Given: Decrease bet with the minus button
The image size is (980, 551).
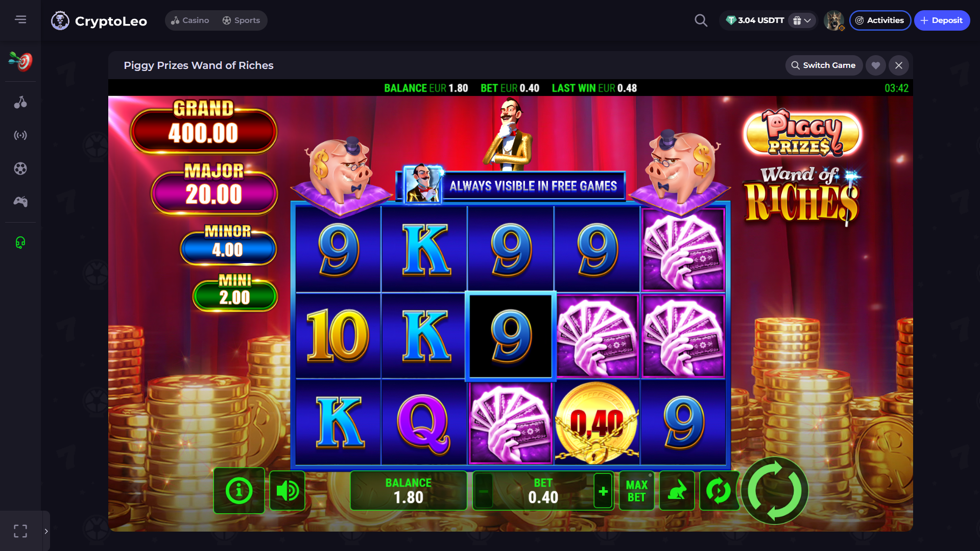Looking at the screenshot, I should (483, 491).
